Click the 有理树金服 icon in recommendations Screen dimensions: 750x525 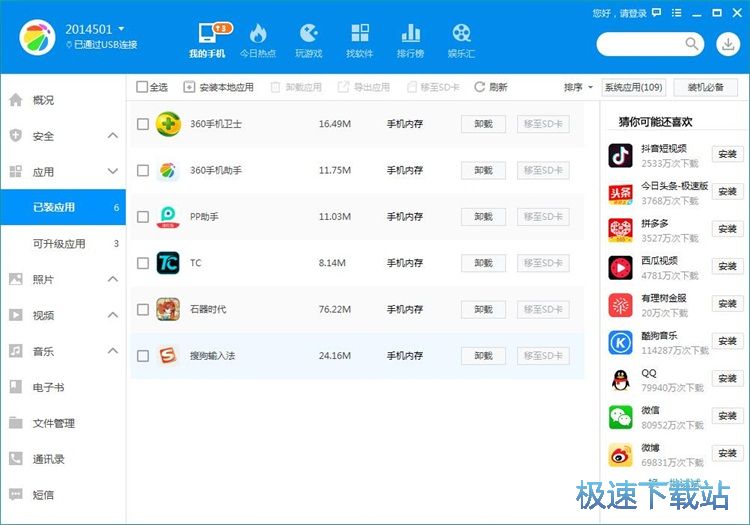point(620,305)
